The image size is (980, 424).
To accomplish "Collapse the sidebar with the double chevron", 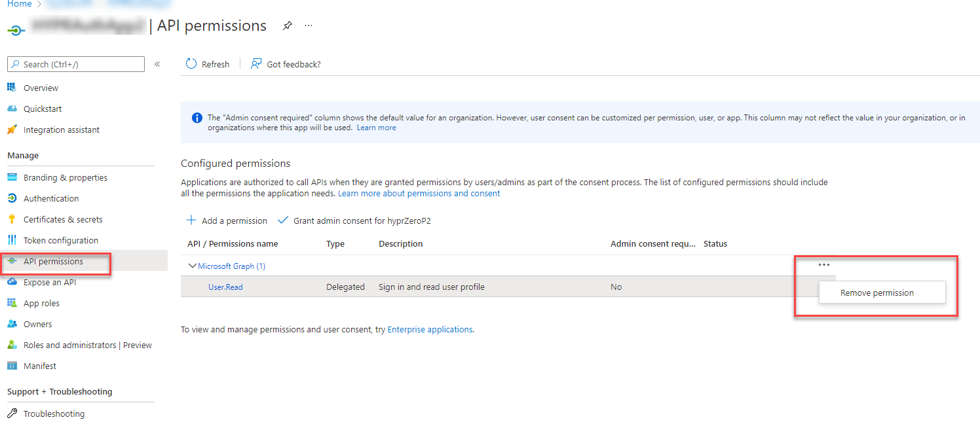I will (x=157, y=64).
